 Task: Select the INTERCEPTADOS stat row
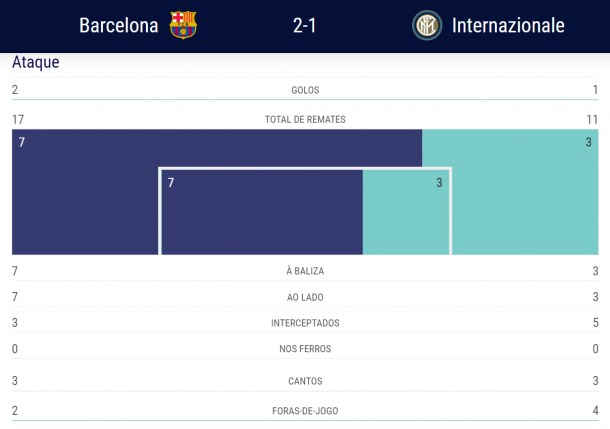tap(305, 323)
